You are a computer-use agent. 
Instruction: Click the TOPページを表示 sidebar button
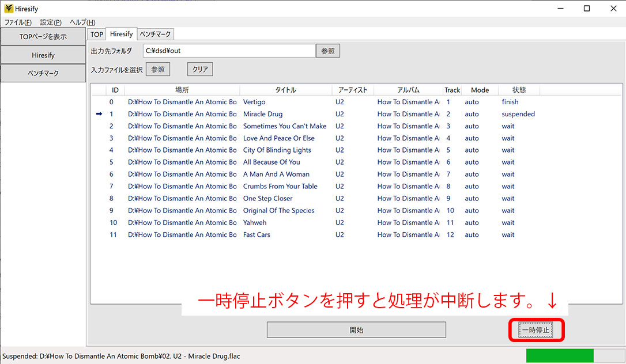(43, 37)
